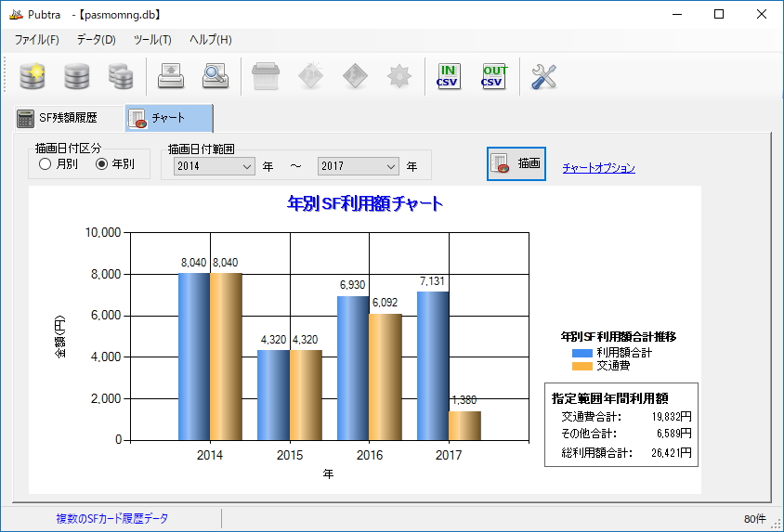Click the その他合計 value 6,589円
The image size is (784, 532).
pyautogui.click(x=674, y=433)
